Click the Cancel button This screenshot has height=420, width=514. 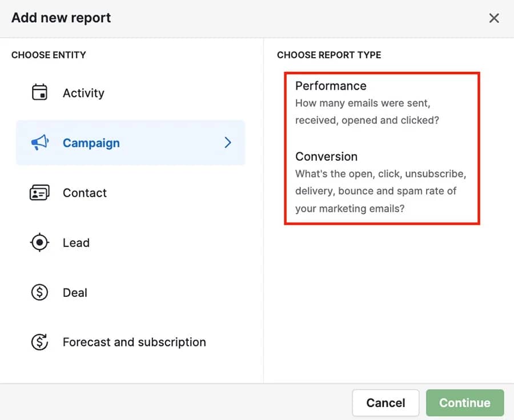coord(385,403)
